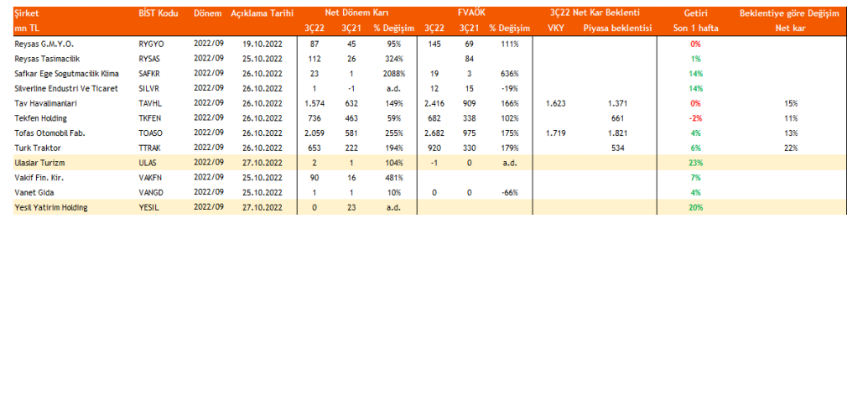
Task: Click the ULAS ticker code
Action: (x=148, y=163)
